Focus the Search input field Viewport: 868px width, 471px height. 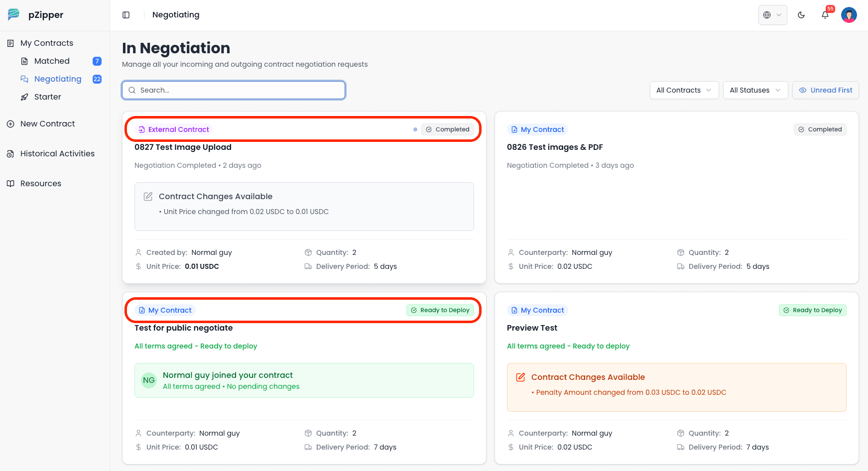pos(239,90)
